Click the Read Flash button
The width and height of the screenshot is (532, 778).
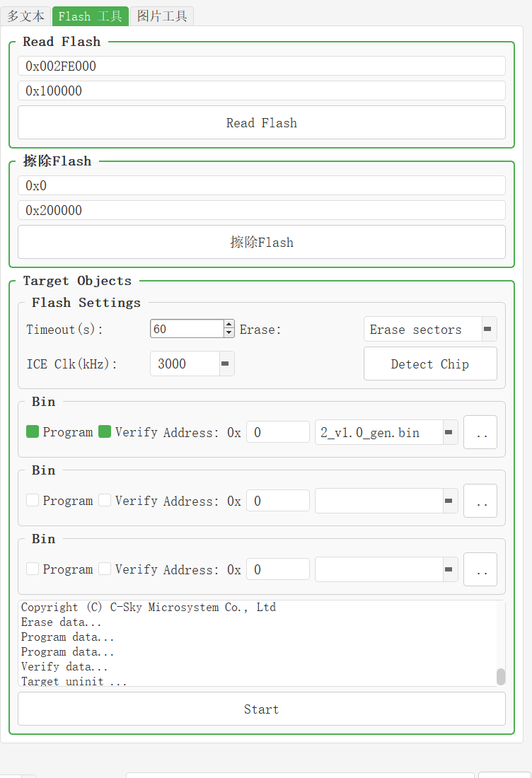(x=262, y=122)
